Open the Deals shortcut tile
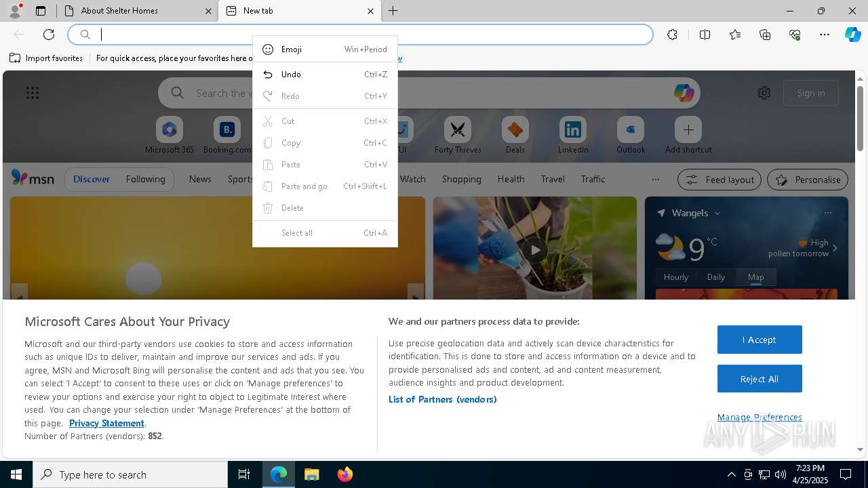The width and height of the screenshot is (868, 488). pos(515,136)
